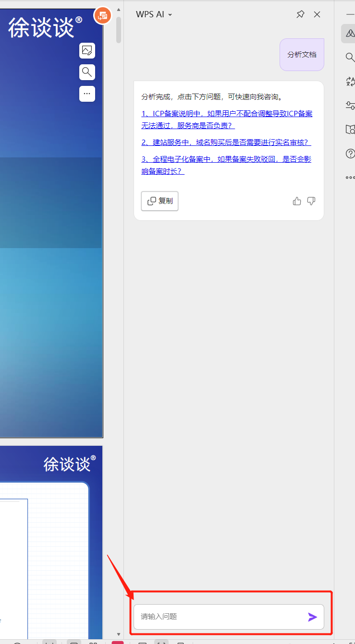This screenshot has height=644, width=355.
Task: Click the scrollbar down arrow of document
Action: [119, 634]
